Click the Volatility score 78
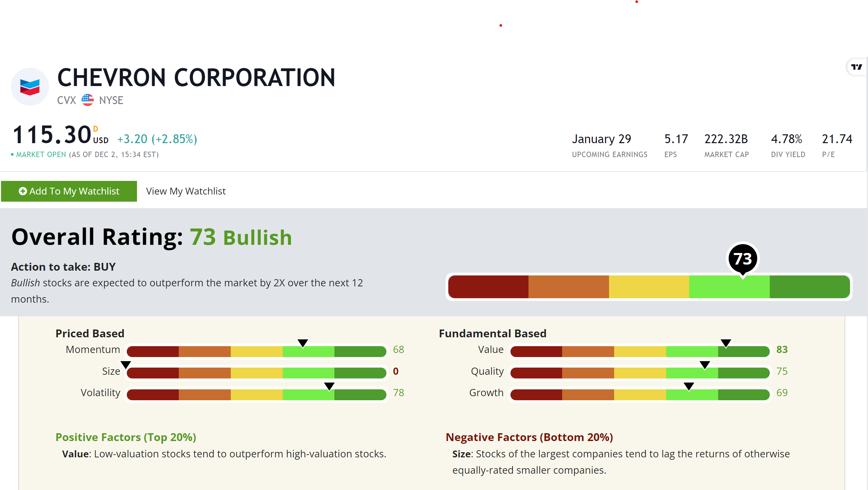The width and height of the screenshot is (868, 490). [399, 393]
